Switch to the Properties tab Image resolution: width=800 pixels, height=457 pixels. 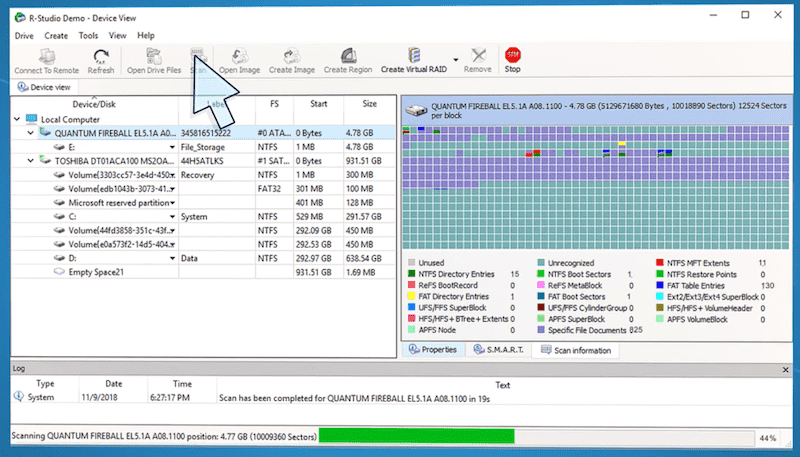pyautogui.click(x=433, y=350)
